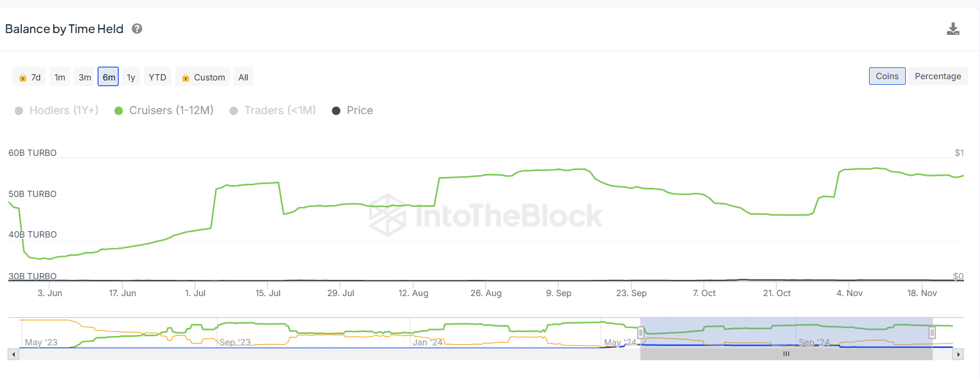Image resolution: width=980 pixels, height=379 pixels.
Task: Select the Coins view button
Action: (x=887, y=76)
